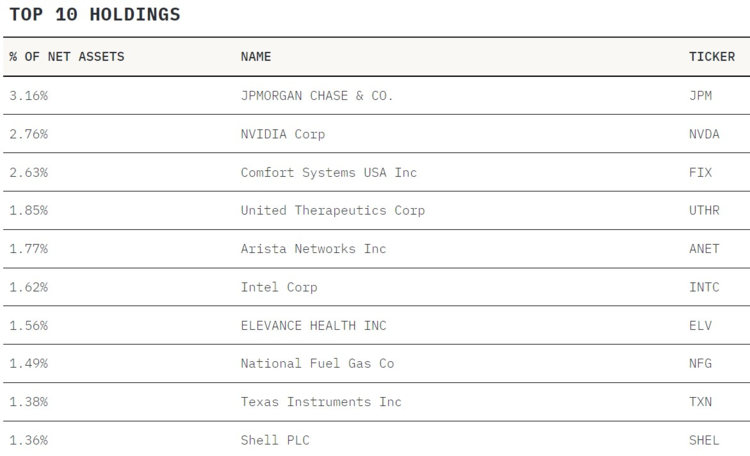Open the Comfort Systems USA Inc entry
The width and height of the screenshot is (750, 456).
click(329, 172)
